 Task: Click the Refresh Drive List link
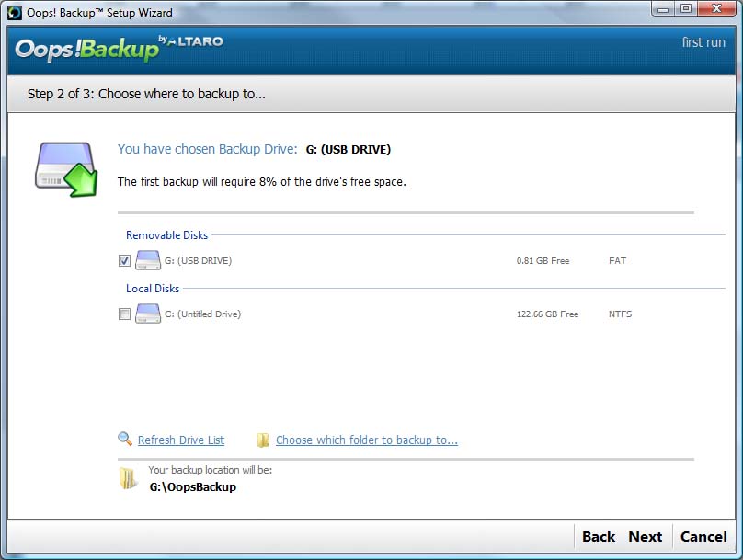(x=181, y=440)
